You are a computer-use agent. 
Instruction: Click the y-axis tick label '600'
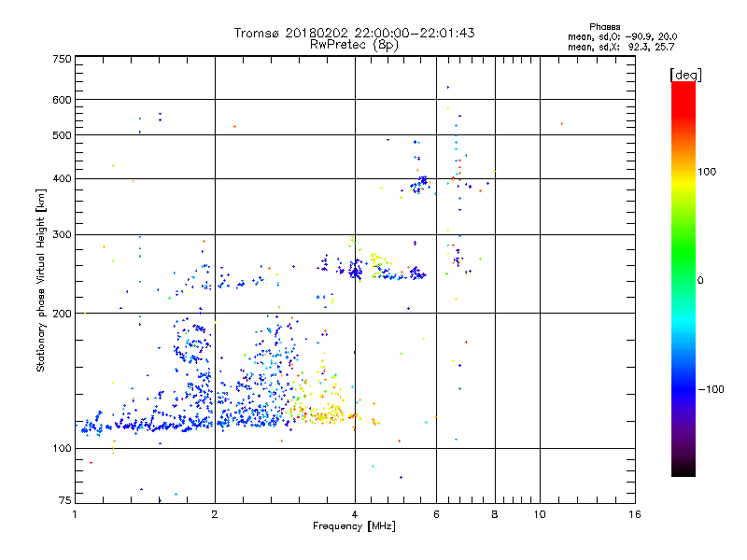pos(63,100)
